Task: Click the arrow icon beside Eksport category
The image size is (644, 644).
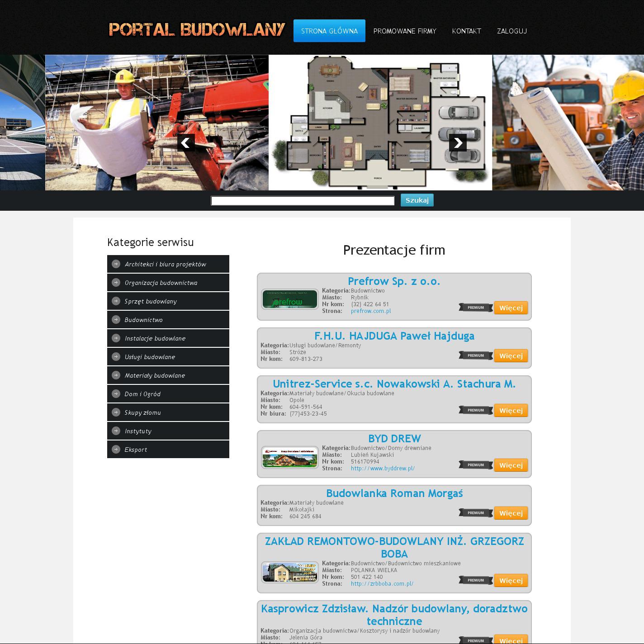Action: (x=116, y=450)
